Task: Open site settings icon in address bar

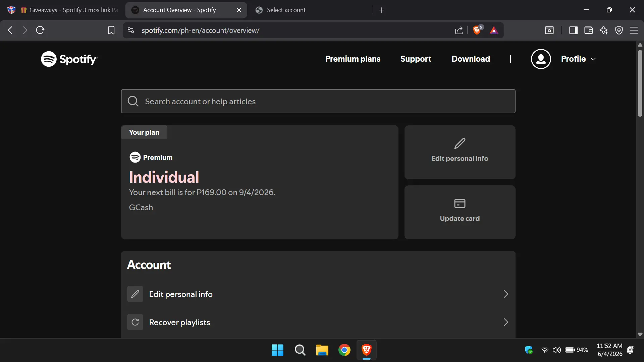Action: pos(131,30)
